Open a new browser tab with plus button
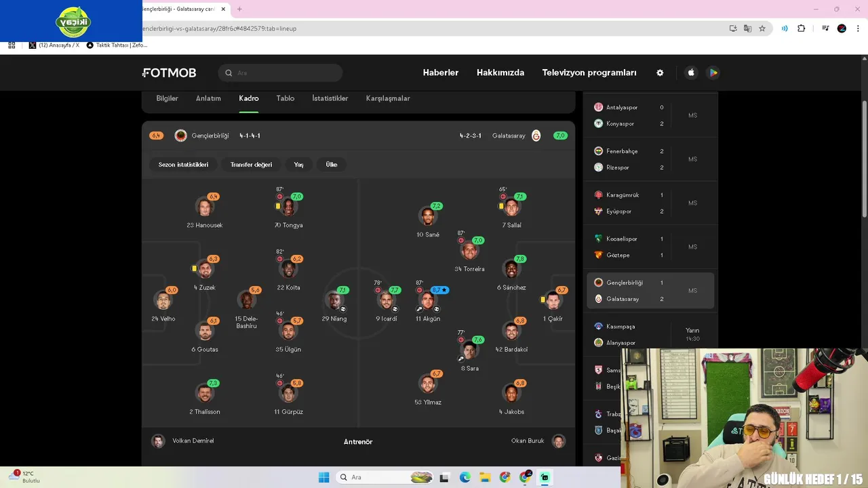The width and height of the screenshot is (868, 488). click(239, 9)
